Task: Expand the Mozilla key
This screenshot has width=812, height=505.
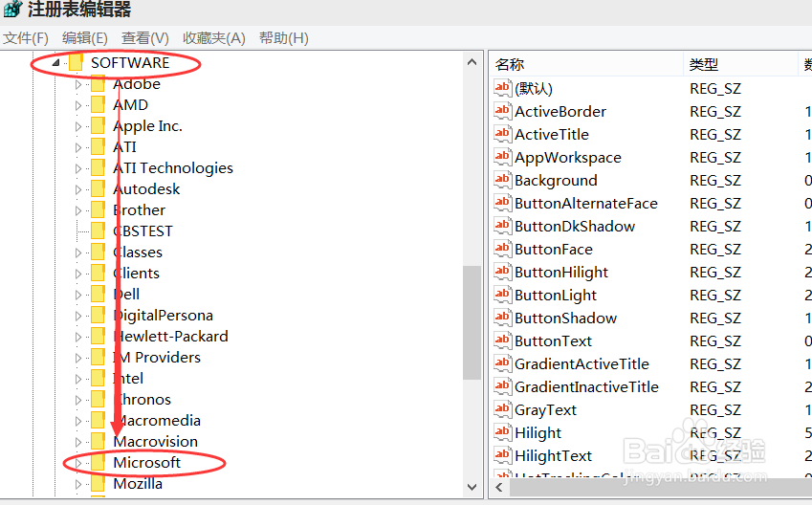Action: pyautogui.click(x=78, y=484)
